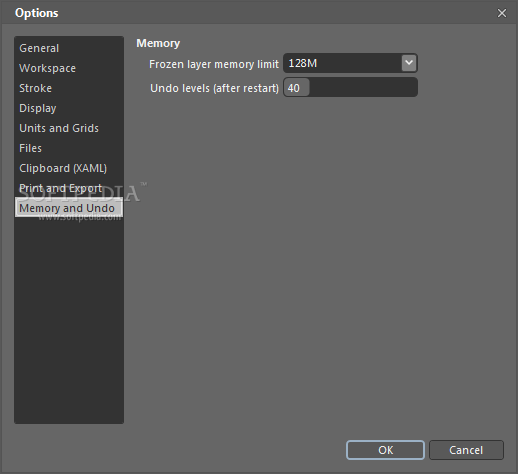518x474 pixels.
Task: Switch to Stroke options
Action: tap(69, 88)
